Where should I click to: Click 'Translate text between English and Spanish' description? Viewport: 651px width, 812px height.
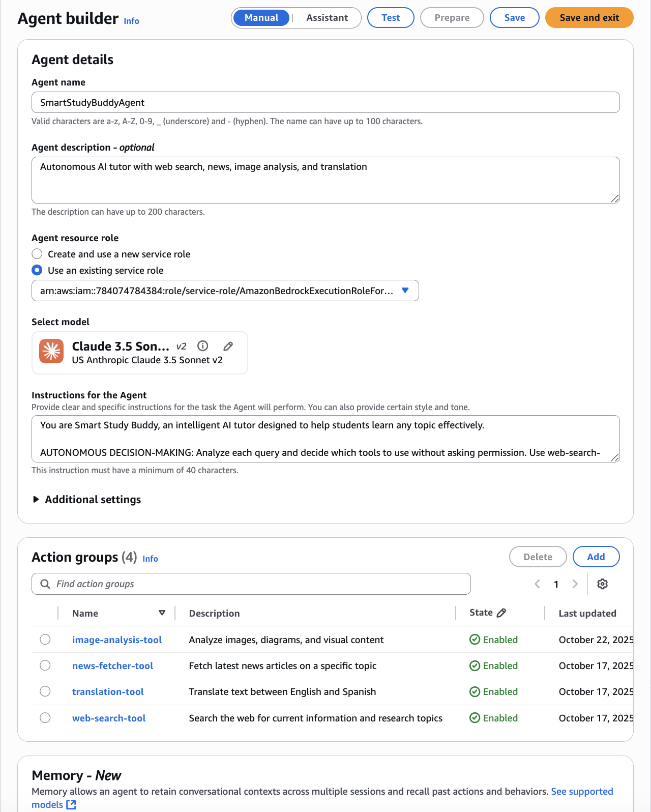[282, 691]
